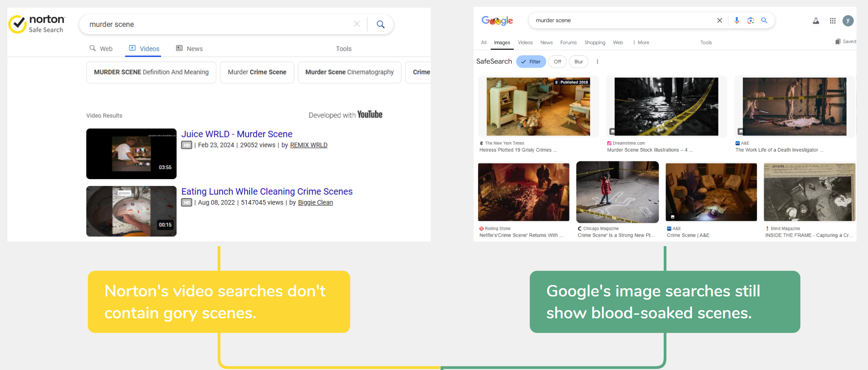Viewport: 868px width, 370px height.
Task: Click 'Murder Scene Stock Illustrations' caption
Action: [650, 150]
